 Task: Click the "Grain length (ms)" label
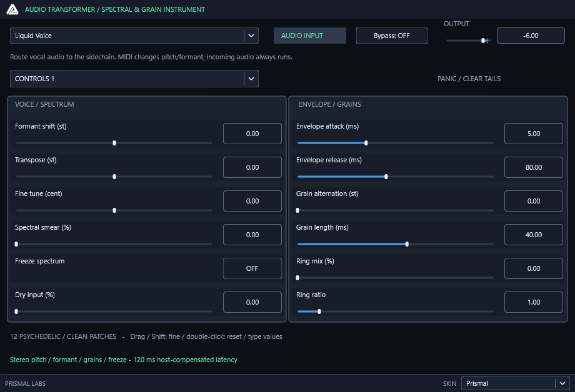point(322,227)
